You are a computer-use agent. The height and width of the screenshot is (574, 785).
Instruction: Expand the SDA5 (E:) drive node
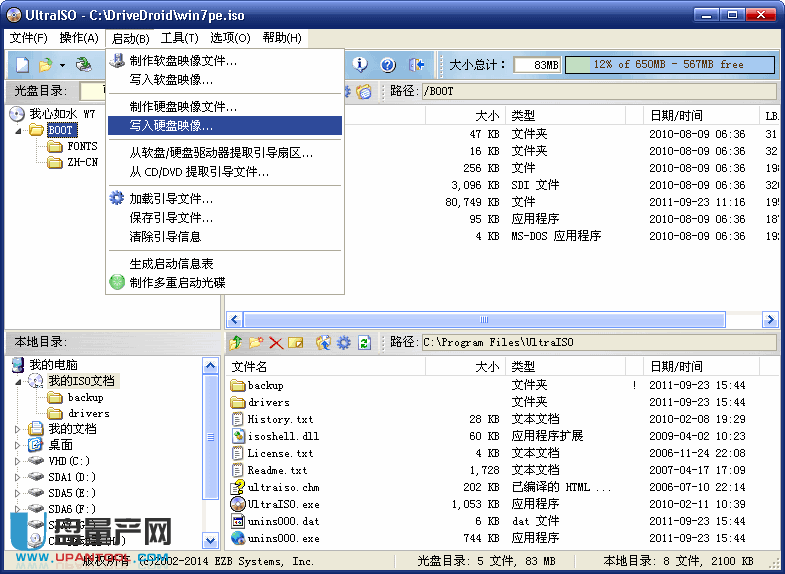click(18, 493)
